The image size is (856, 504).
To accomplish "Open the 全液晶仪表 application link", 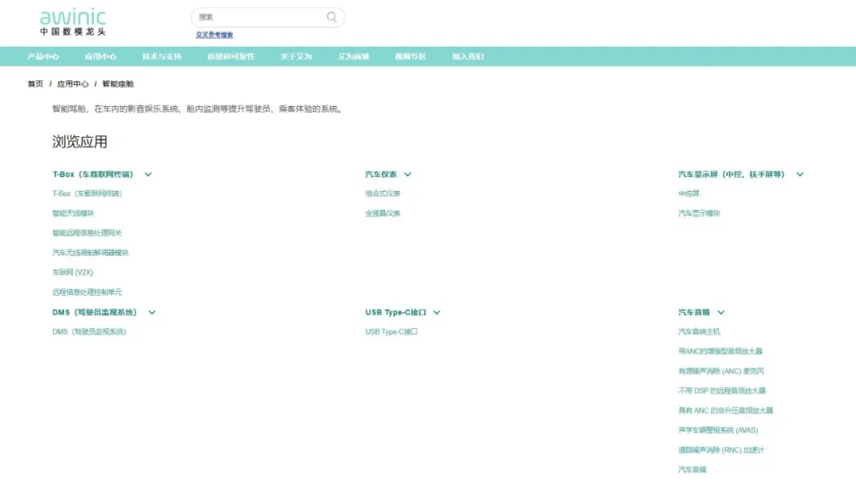I will pyautogui.click(x=383, y=213).
